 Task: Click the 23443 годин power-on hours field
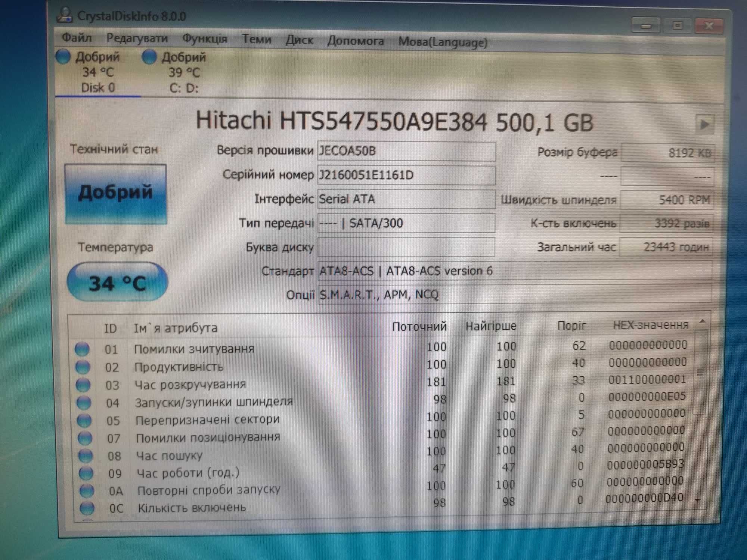point(666,247)
